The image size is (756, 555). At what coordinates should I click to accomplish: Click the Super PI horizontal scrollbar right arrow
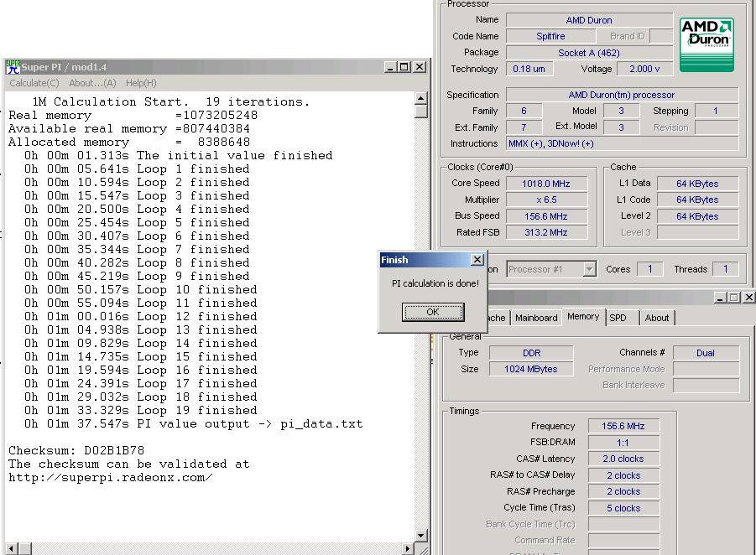tap(408, 549)
